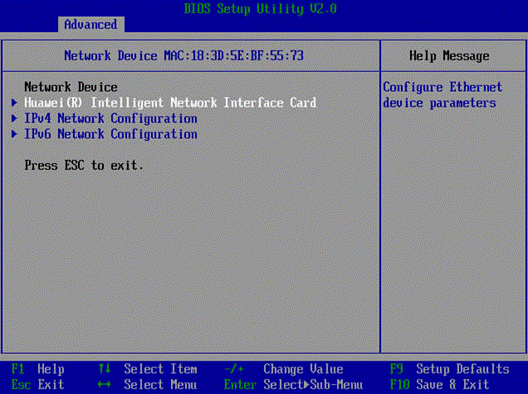Click the F1 Help hint
The width and height of the screenshot is (528, 394).
[38, 369]
